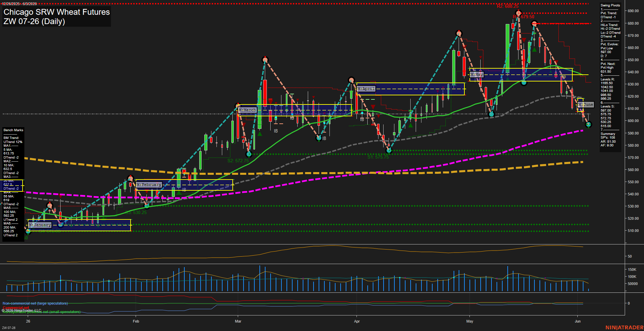Select the M:June monthly range label
Viewport: 644px width, 331px height.
(586, 104)
